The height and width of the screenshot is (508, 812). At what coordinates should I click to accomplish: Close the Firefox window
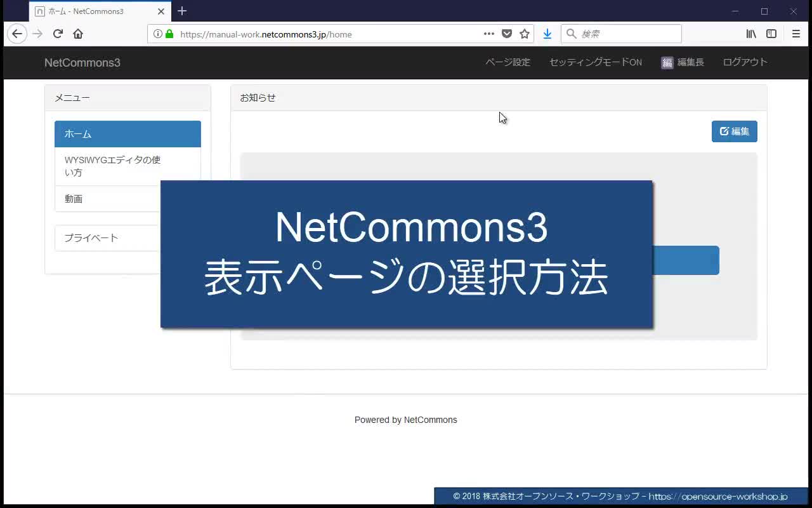[794, 11]
